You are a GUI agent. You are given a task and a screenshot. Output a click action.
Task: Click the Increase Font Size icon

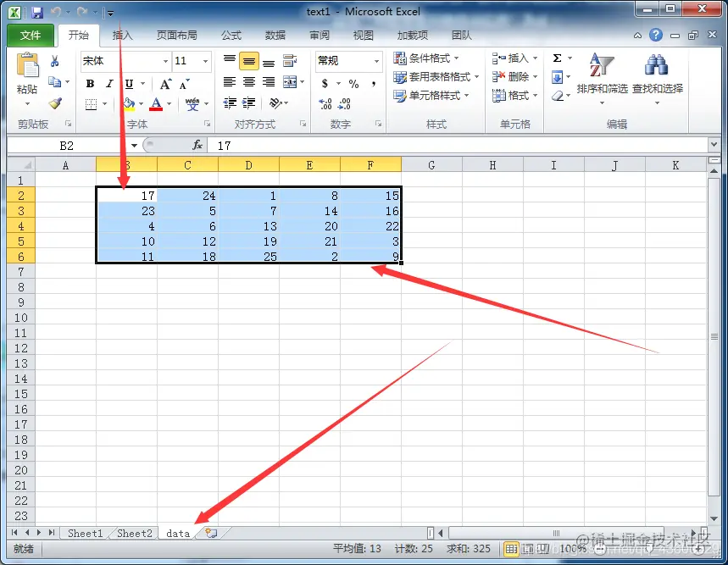[x=165, y=84]
